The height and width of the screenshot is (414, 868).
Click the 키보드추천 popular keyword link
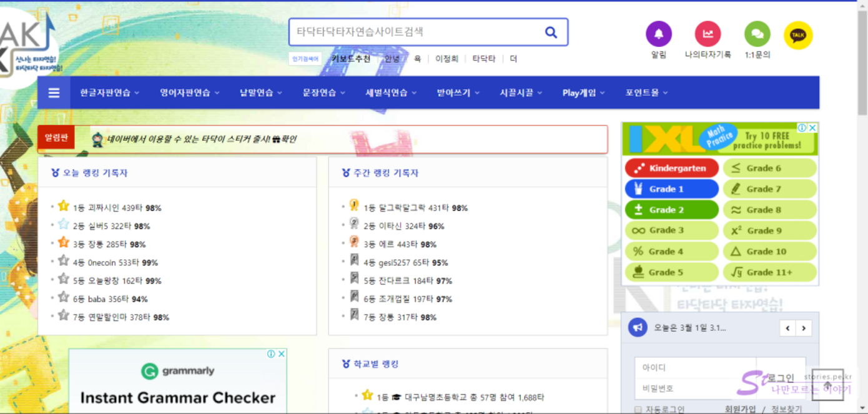350,59
